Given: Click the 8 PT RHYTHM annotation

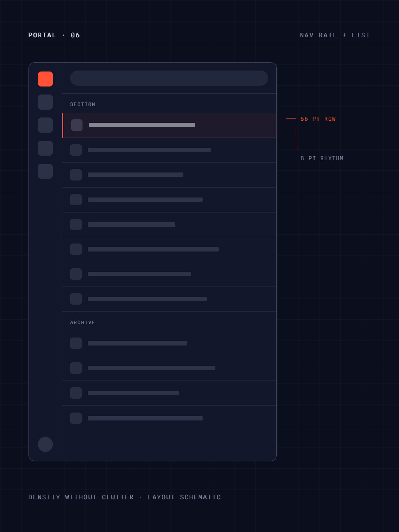Looking at the screenshot, I should (322, 158).
